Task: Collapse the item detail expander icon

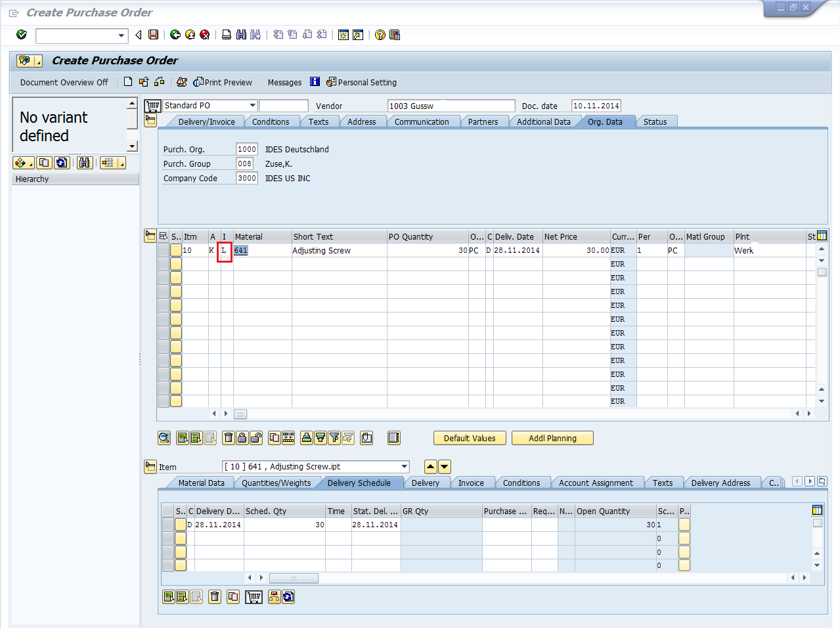Action: [x=150, y=467]
